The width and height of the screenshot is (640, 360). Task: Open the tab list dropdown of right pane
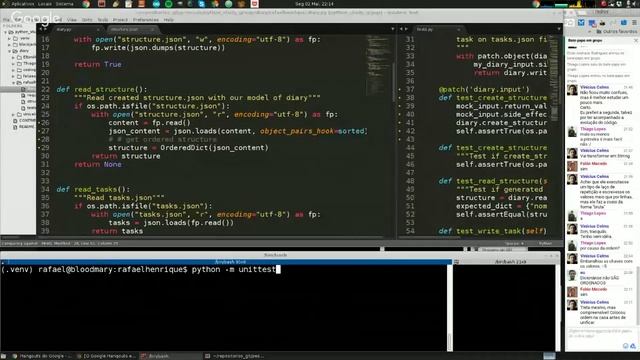pyautogui.click(x=559, y=29)
